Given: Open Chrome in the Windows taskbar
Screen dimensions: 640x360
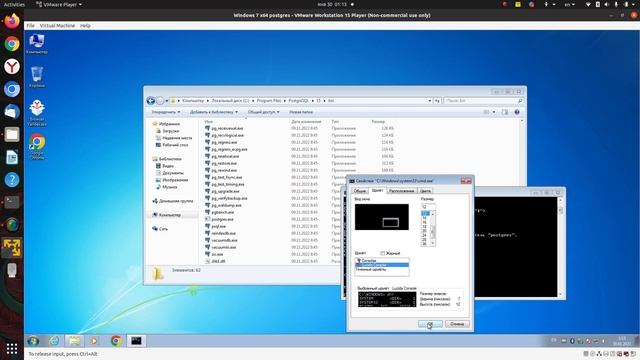Looking at the screenshot, I should click(116, 341).
